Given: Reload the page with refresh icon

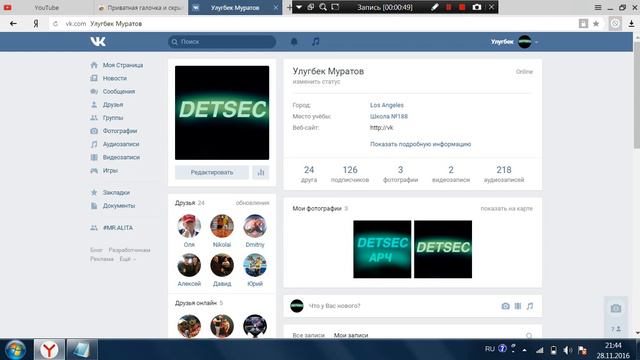Looking at the screenshot, I should tap(56, 24).
